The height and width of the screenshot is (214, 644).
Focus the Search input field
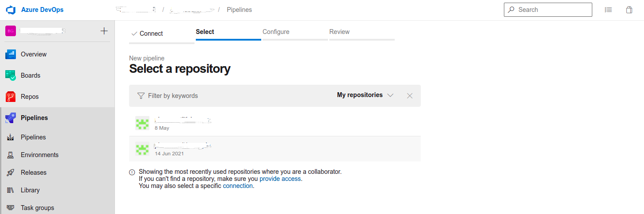pos(548,10)
